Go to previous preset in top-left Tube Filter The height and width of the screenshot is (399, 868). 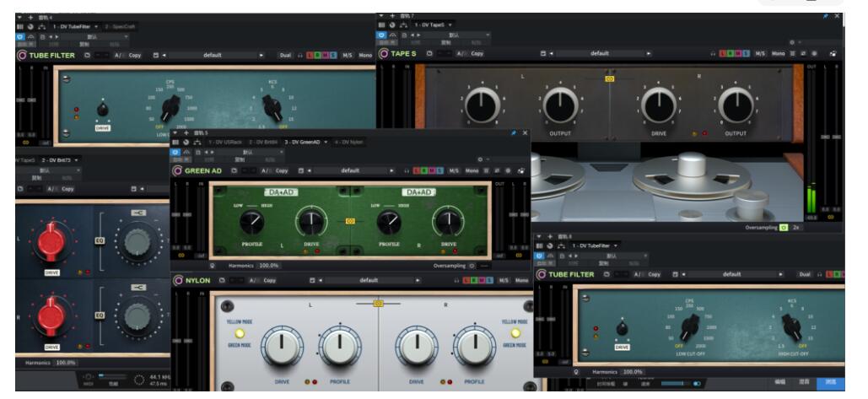click(x=164, y=56)
